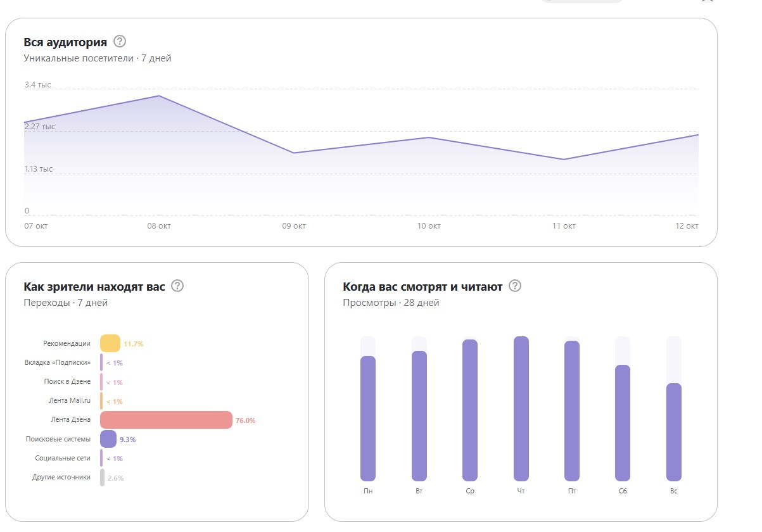This screenshot has height=532, width=762.
Task: Click the question mark next to "Когда вас смотрят и читают"
Action: pos(515,286)
